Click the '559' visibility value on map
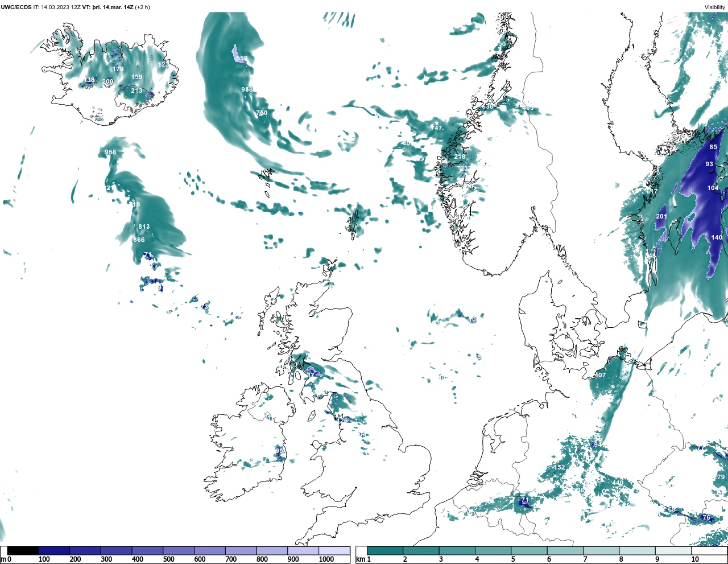This screenshot has height=564, width=728. click(242, 59)
